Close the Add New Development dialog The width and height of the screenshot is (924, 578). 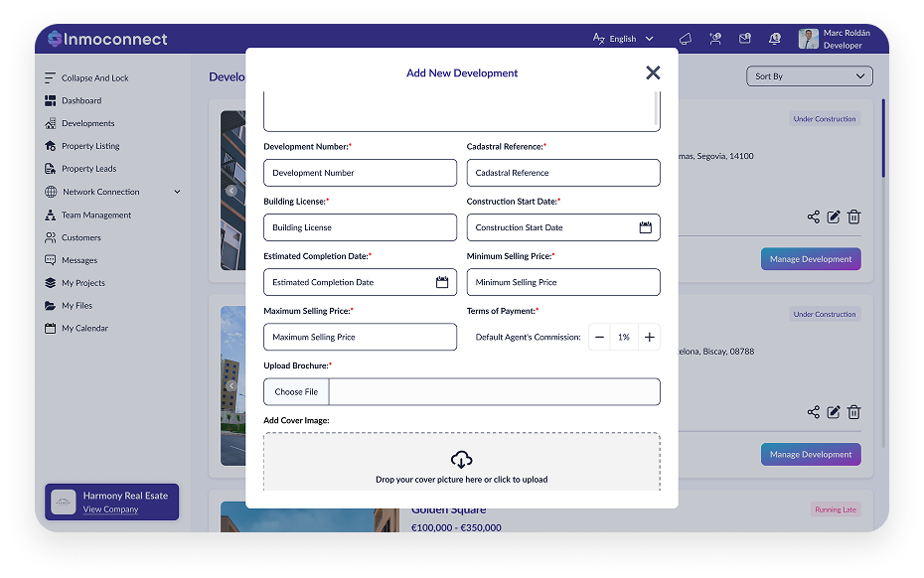click(653, 72)
